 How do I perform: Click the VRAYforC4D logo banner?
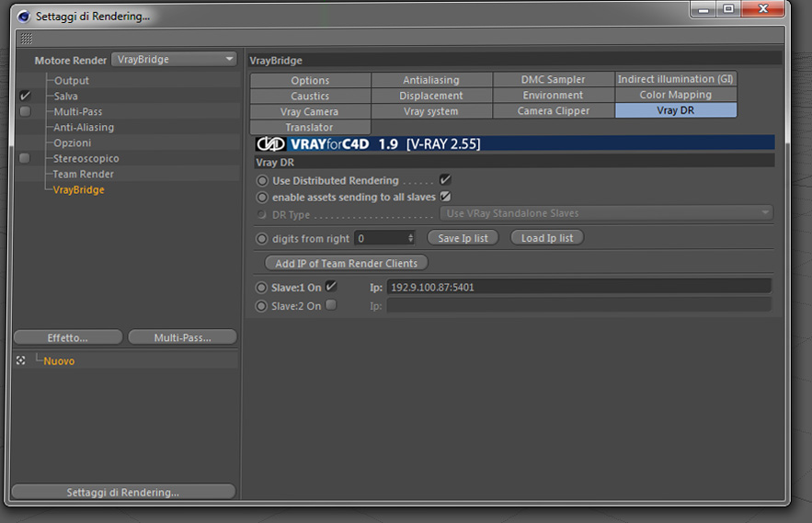click(x=514, y=143)
